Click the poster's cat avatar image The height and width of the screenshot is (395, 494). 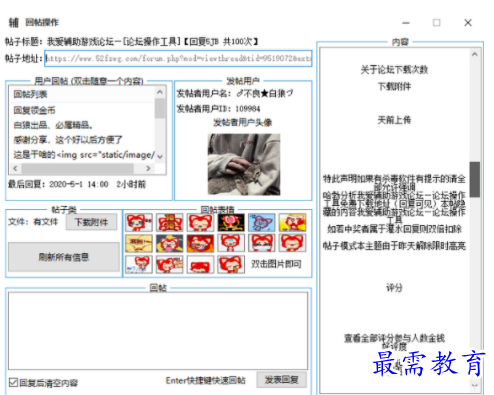pyautogui.click(x=244, y=164)
